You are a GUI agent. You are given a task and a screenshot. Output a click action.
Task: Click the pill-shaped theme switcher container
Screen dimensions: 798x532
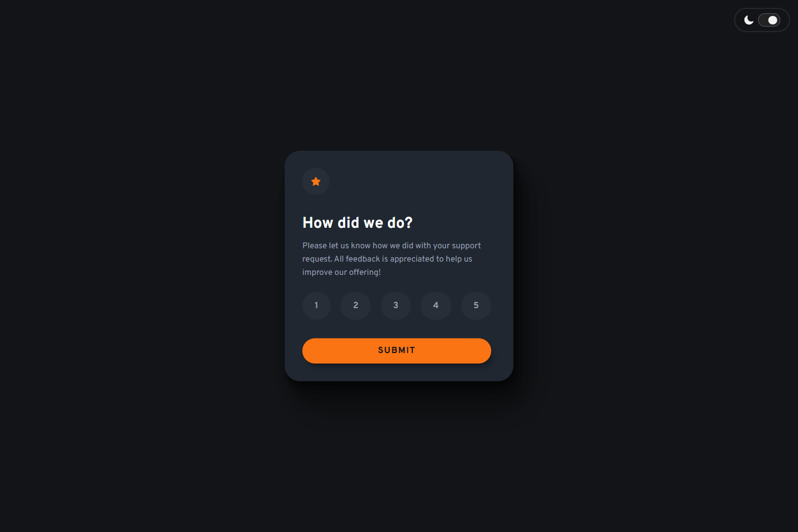coord(762,20)
